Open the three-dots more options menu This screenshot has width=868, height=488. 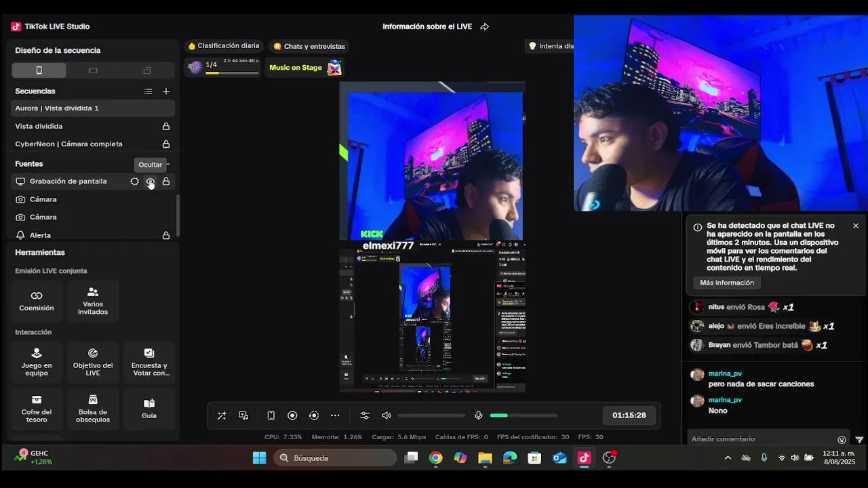[x=335, y=415]
